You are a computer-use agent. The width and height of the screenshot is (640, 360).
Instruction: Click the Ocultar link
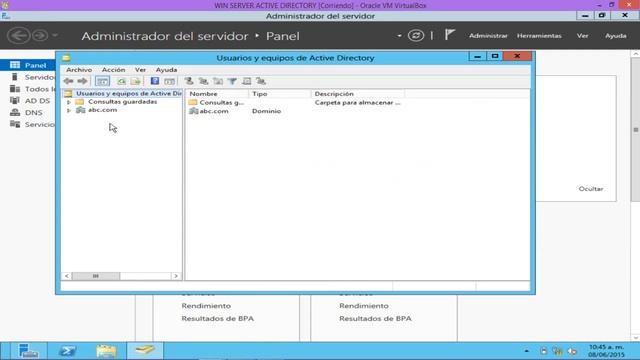tap(591, 189)
